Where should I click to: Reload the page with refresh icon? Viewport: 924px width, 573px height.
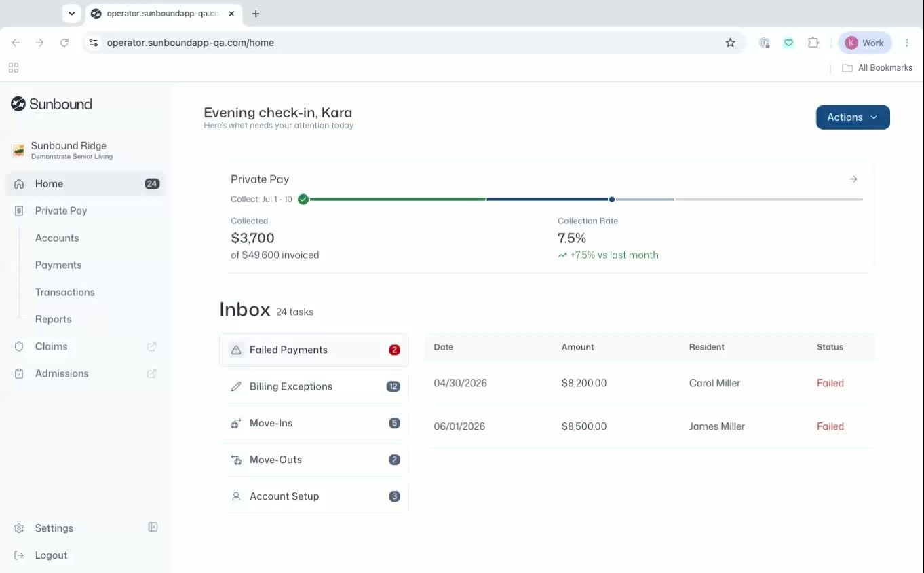(x=64, y=43)
